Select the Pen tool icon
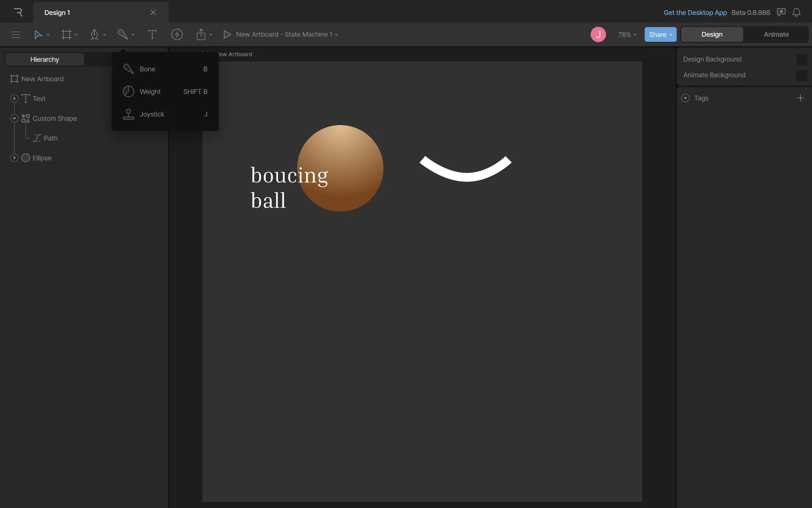 click(x=94, y=35)
